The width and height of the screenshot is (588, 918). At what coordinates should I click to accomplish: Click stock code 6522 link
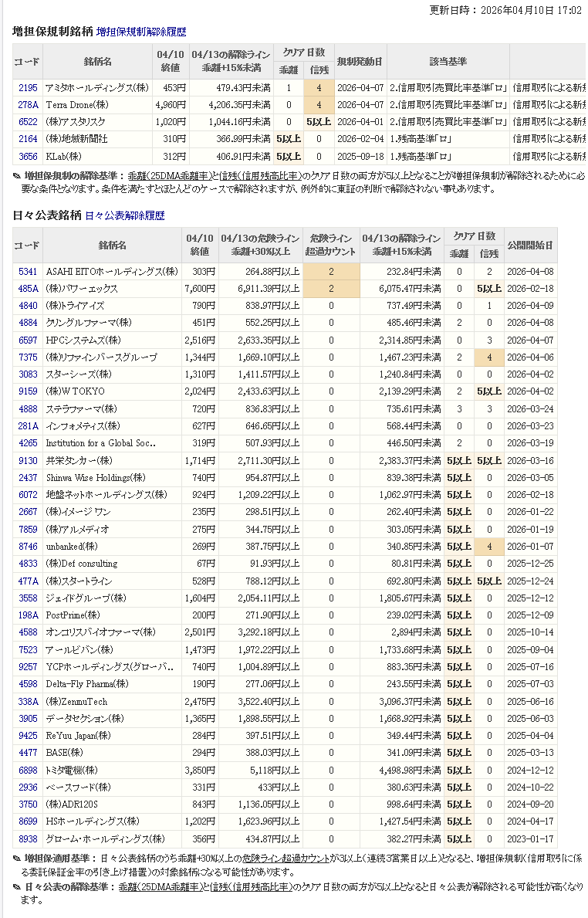[x=28, y=122]
